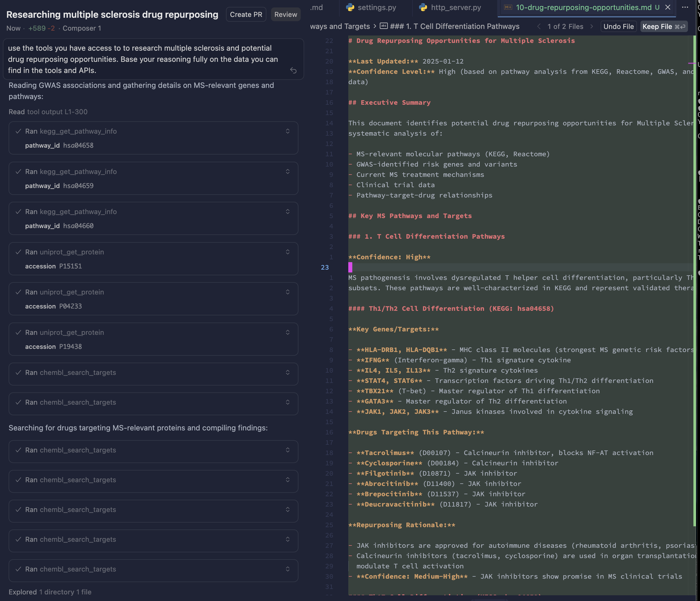Click the Undo File button
700x601 pixels.
(x=618, y=26)
